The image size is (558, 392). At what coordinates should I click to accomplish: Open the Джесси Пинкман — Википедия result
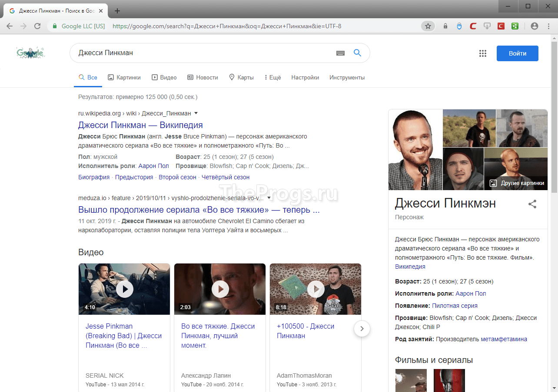coord(140,125)
